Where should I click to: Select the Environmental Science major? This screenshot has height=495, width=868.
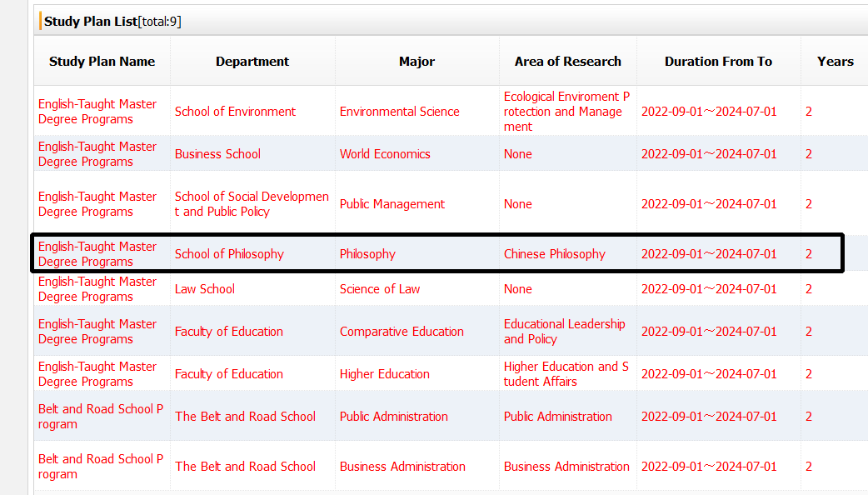399,112
